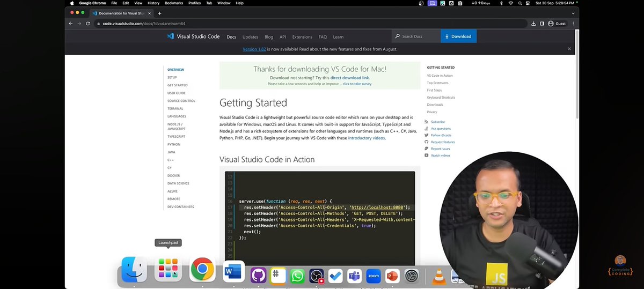This screenshot has width=644, height=289.
Task: Open Slack from the dock
Action: [x=278, y=276]
